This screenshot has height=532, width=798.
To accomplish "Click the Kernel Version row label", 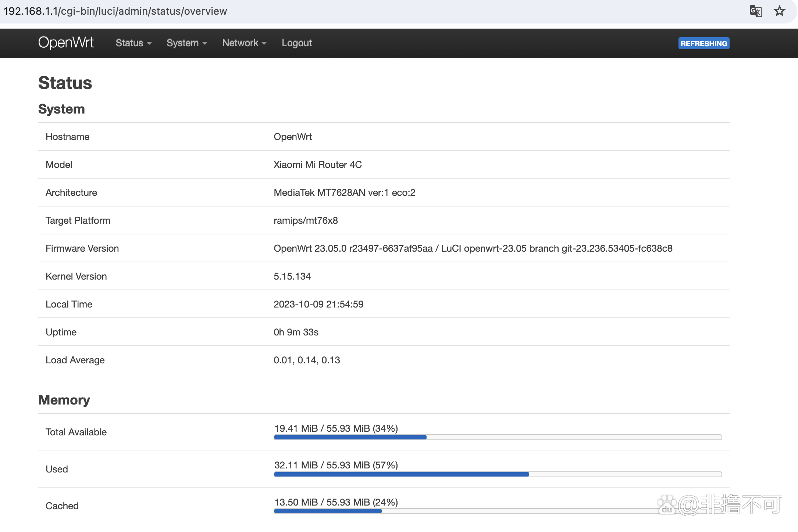I will tap(76, 276).
